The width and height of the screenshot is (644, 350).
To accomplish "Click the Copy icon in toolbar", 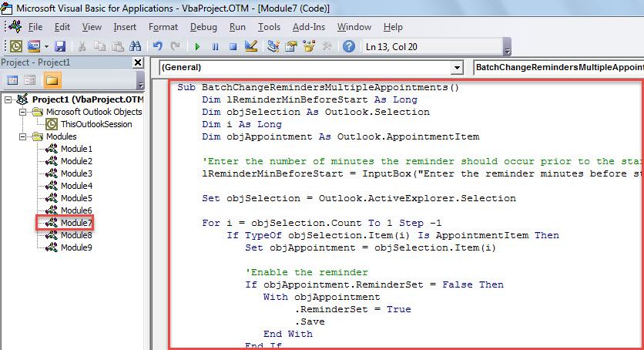I will 99,46.
